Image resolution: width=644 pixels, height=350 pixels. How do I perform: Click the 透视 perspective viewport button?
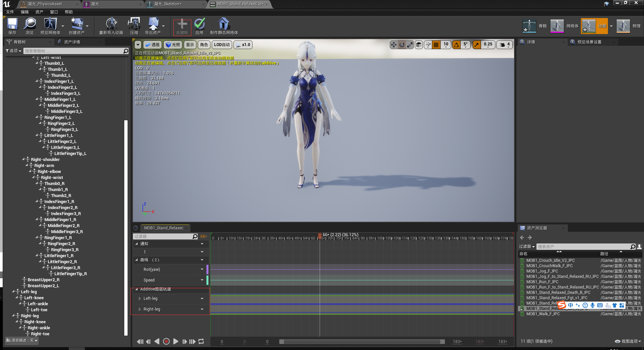(152, 45)
